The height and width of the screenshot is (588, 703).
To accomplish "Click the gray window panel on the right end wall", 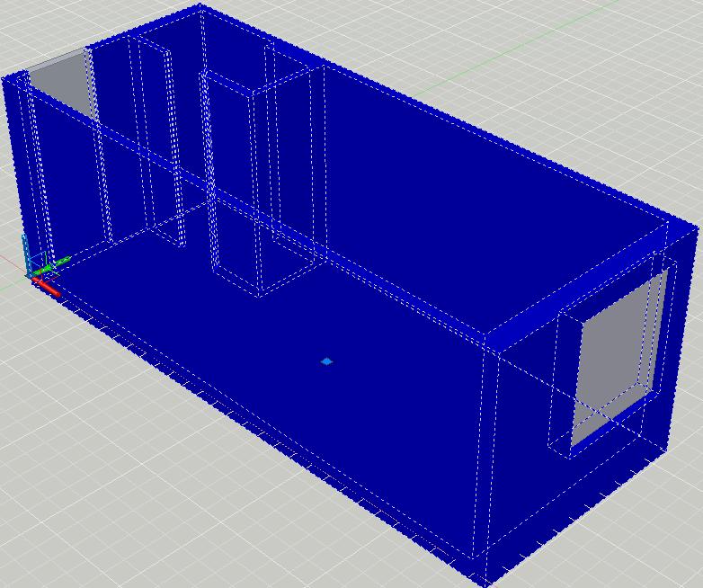I will (618, 360).
